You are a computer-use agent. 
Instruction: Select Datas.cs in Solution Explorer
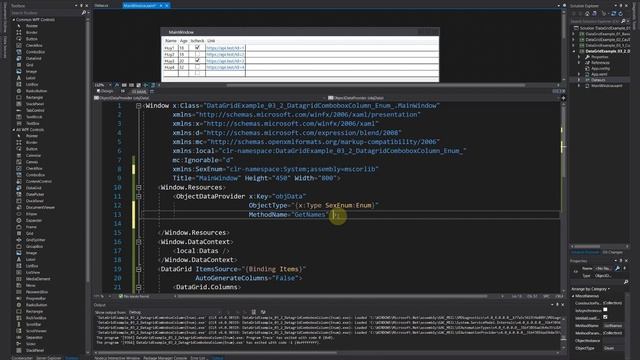(x=598, y=80)
